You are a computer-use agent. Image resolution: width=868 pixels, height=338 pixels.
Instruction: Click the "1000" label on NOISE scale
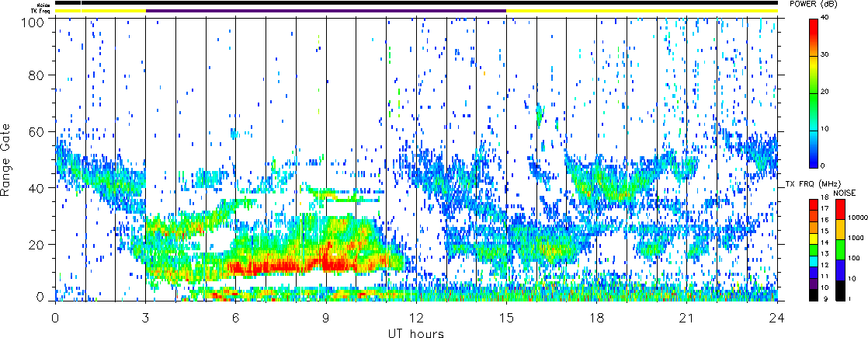tap(854, 238)
